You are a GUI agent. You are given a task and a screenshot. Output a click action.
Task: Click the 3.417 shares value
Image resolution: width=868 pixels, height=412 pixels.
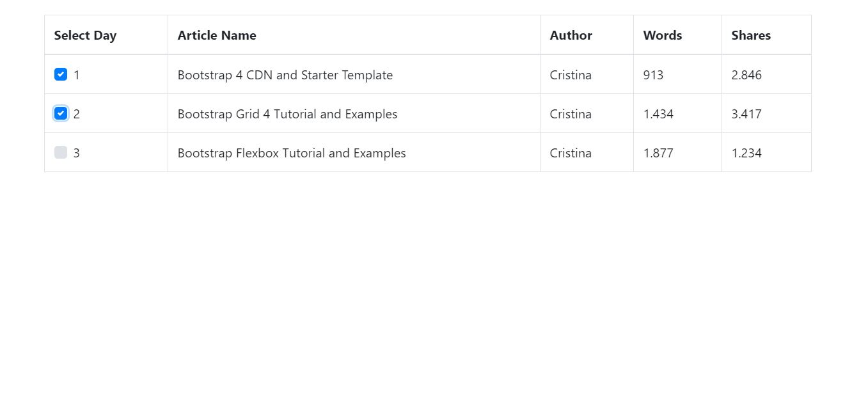tap(746, 114)
